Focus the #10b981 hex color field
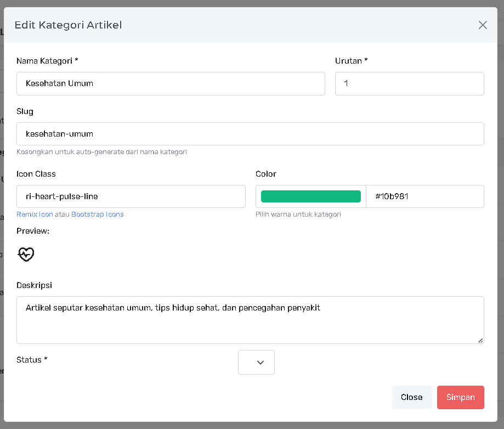 (424, 196)
